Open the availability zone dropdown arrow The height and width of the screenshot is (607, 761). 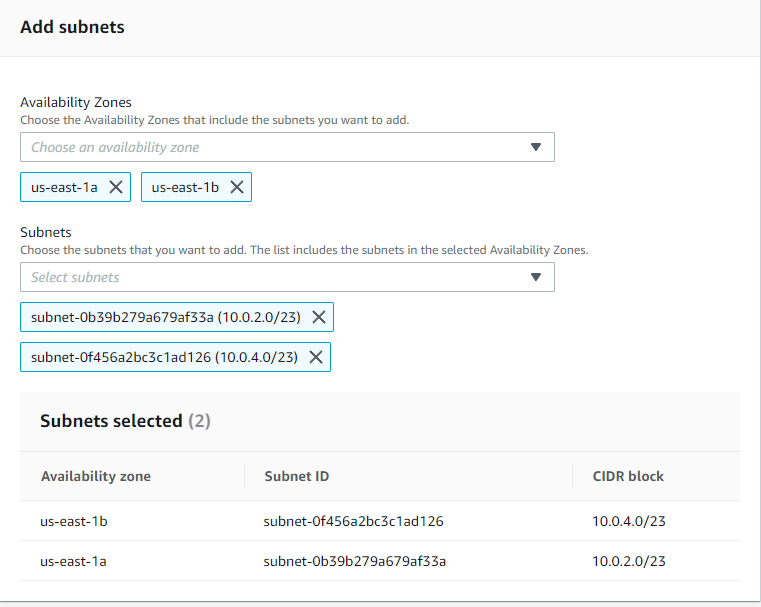click(x=536, y=147)
